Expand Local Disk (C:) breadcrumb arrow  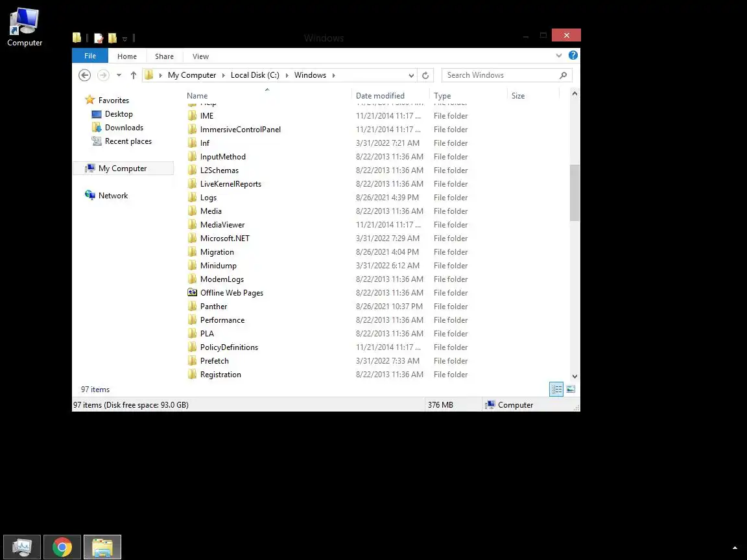click(x=287, y=75)
